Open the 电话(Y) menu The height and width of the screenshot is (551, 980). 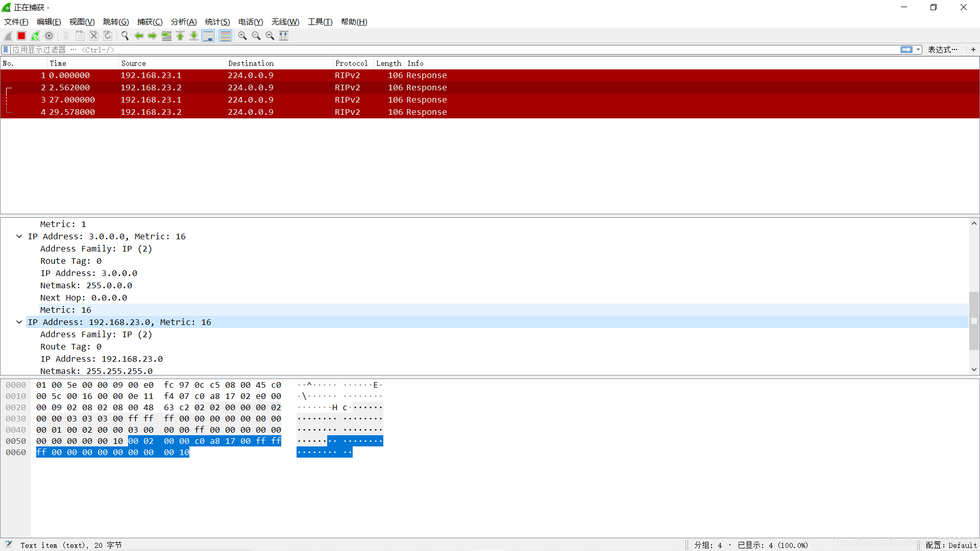tap(251, 22)
